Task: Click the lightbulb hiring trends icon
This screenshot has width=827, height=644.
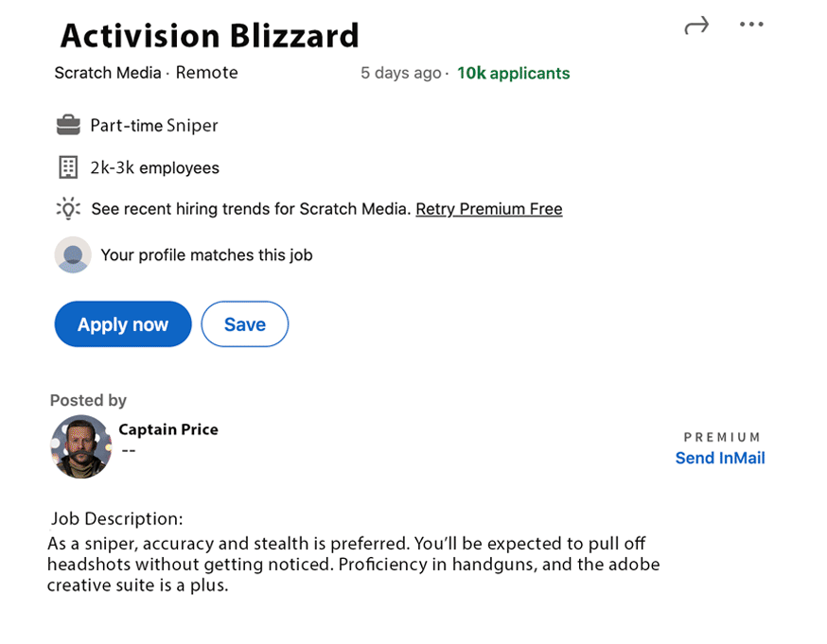Action: coord(68,209)
